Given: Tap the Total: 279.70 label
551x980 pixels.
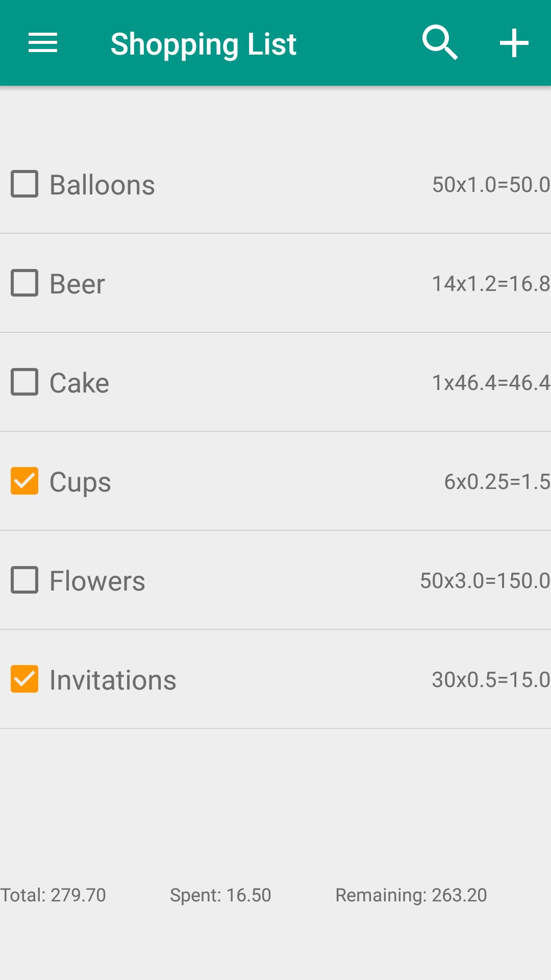Looking at the screenshot, I should [x=53, y=895].
